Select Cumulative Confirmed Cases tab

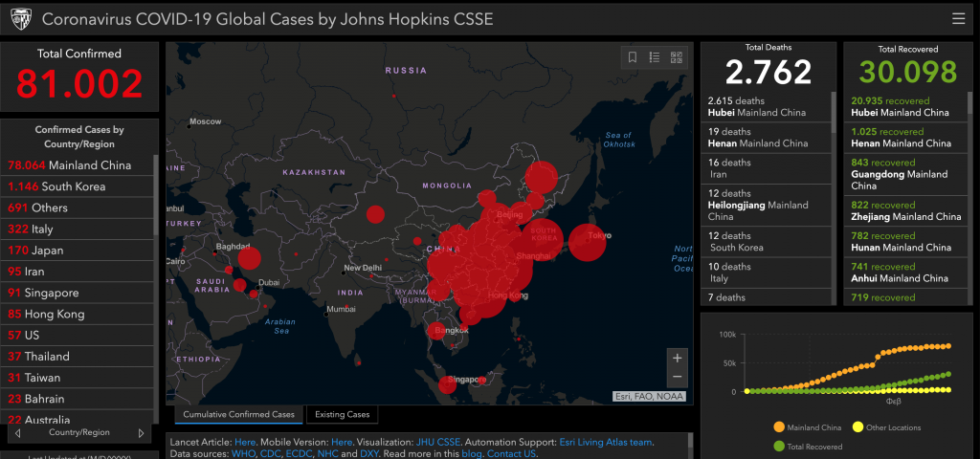point(239,414)
